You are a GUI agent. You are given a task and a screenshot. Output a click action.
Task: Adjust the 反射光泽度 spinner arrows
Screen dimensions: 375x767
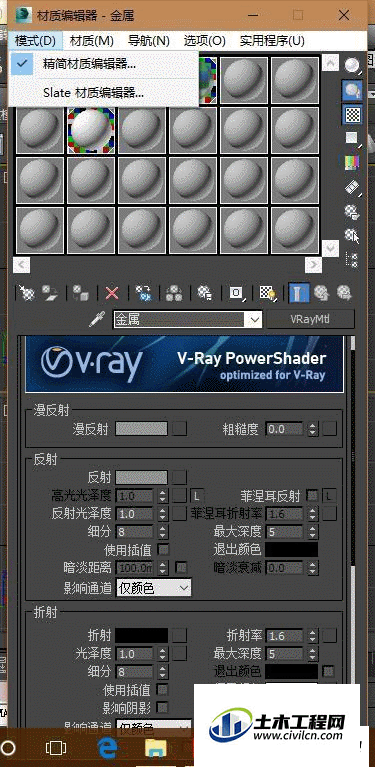[x=162, y=514]
